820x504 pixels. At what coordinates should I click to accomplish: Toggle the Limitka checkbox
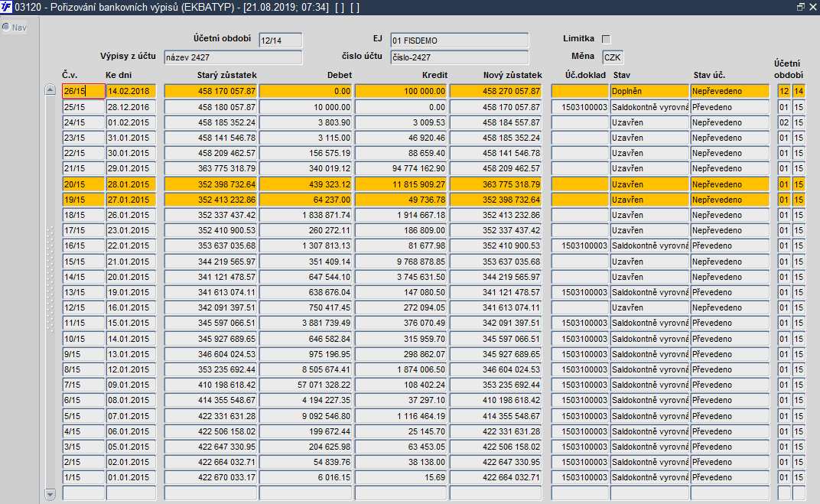coord(606,39)
